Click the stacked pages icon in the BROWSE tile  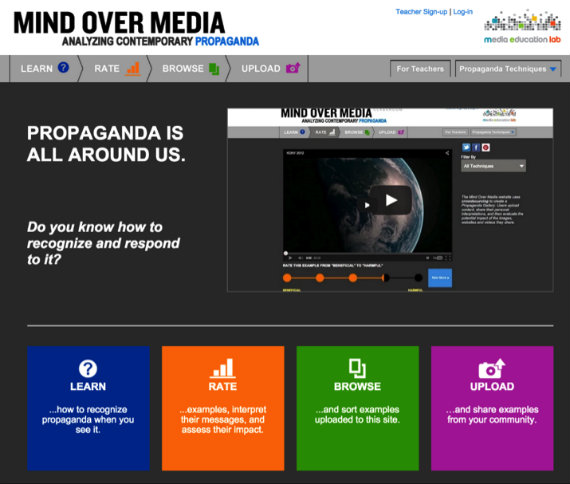click(x=357, y=368)
